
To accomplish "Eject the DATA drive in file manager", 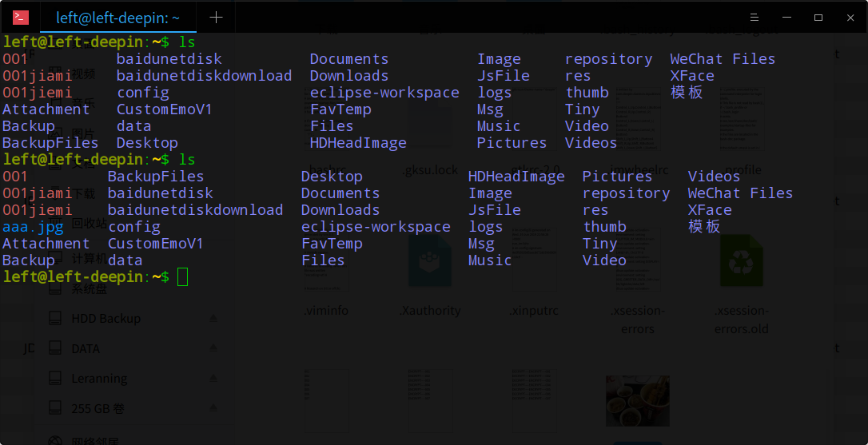I will pyautogui.click(x=213, y=348).
